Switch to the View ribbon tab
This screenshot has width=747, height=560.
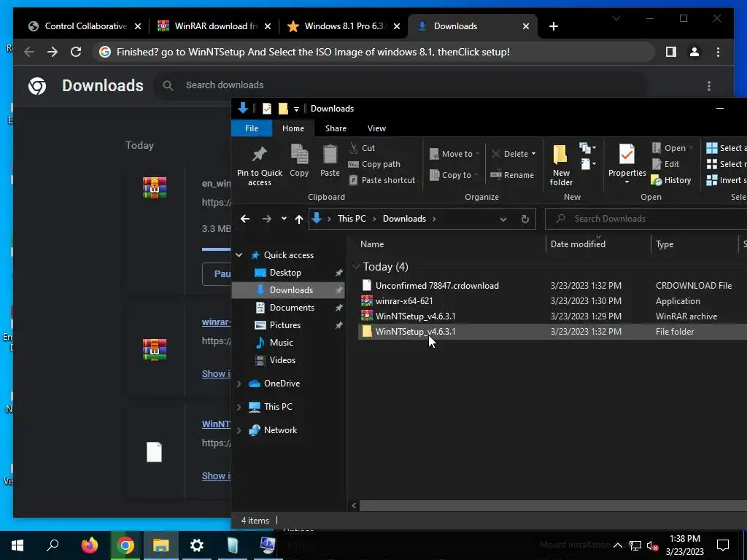pos(376,128)
